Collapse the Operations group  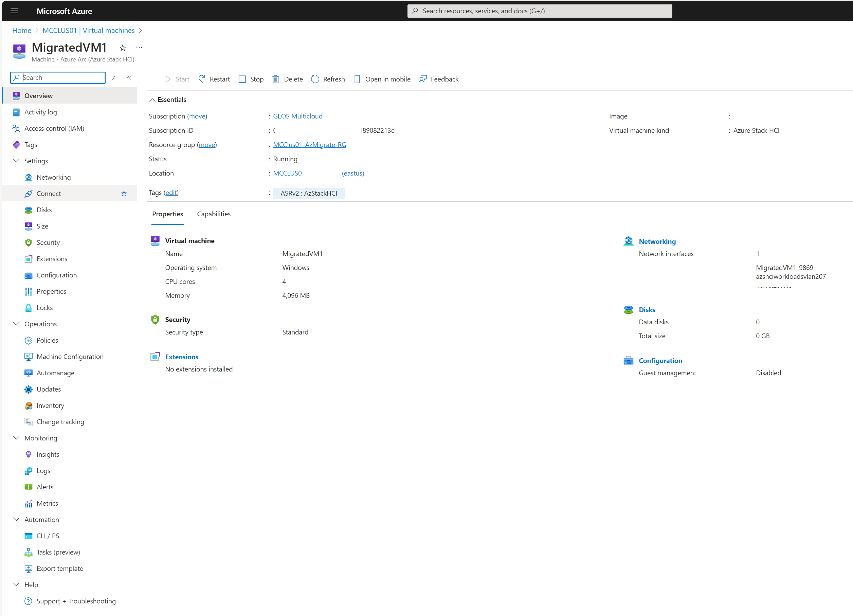click(16, 324)
